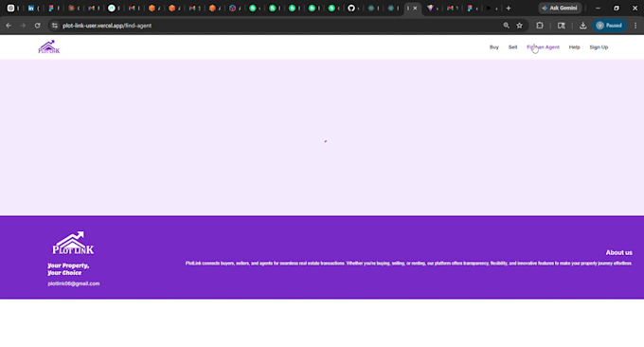The height and width of the screenshot is (347, 644).
Task: Open the Buy navigation link
Action: (493, 47)
